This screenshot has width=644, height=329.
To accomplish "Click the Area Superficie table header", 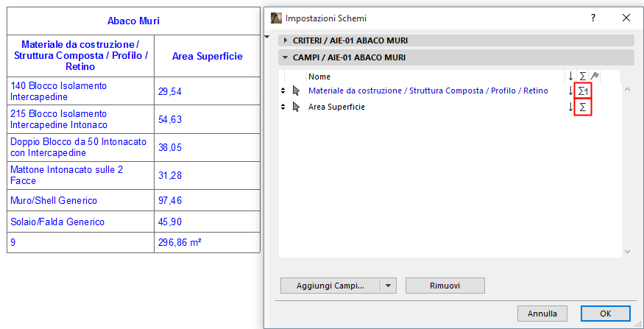I will pyautogui.click(x=208, y=56).
